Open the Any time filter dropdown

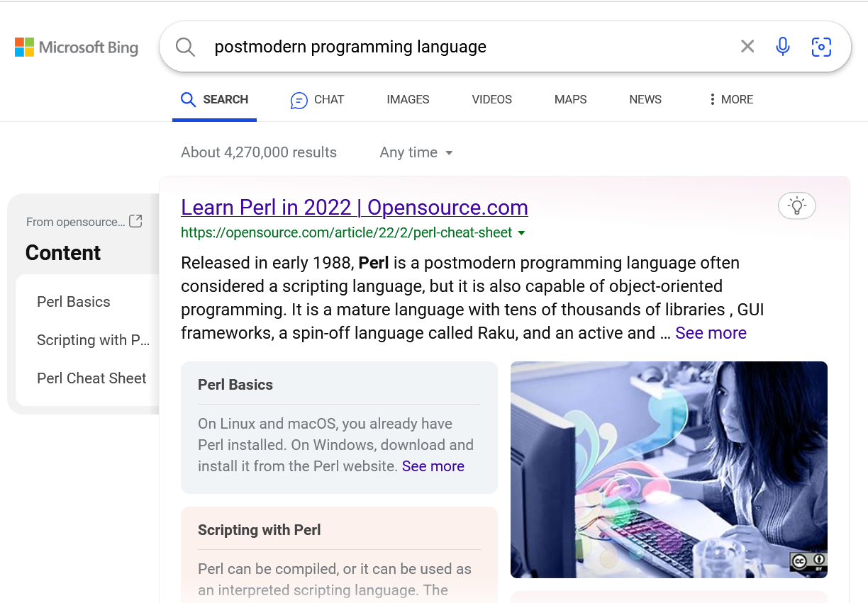click(x=416, y=152)
